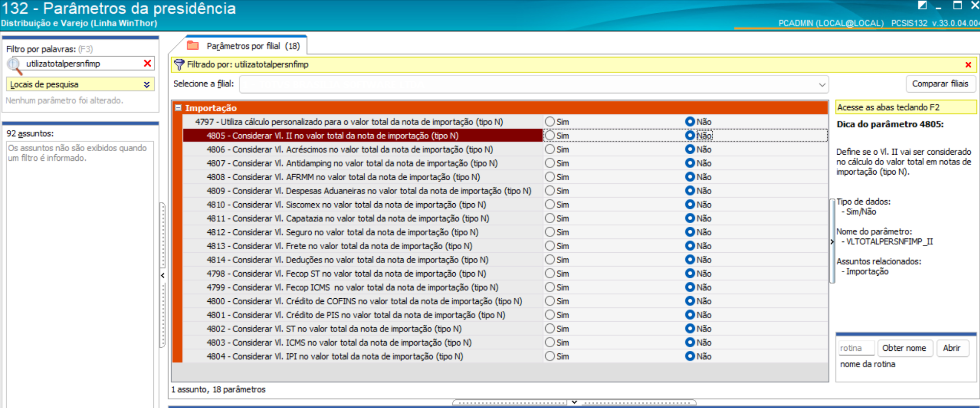Select 'Não' for parameter 4805
The image size is (980, 408).
pyautogui.click(x=690, y=135)
